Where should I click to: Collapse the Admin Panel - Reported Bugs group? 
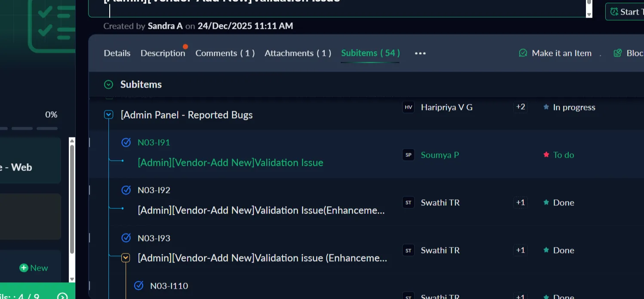[x=108, y=115]
